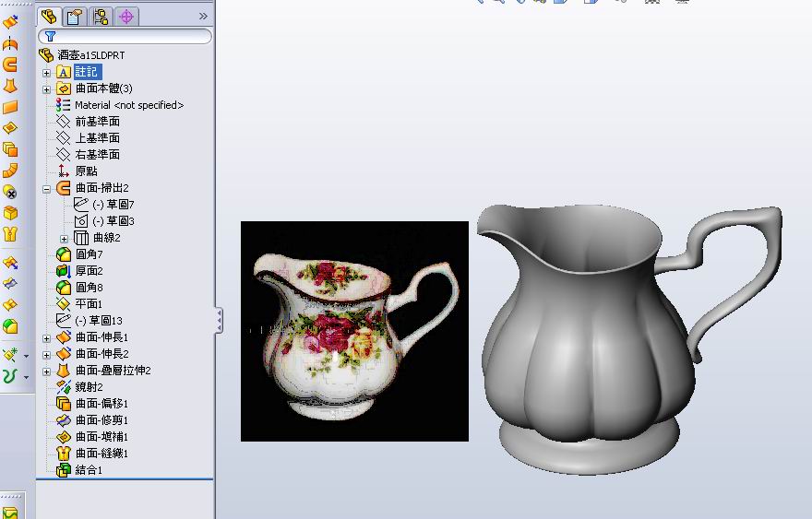This screenshot has height=519, width=812.
Task: Select the 鏡射2 mirror feature
Action: click(x=90, y=387)
